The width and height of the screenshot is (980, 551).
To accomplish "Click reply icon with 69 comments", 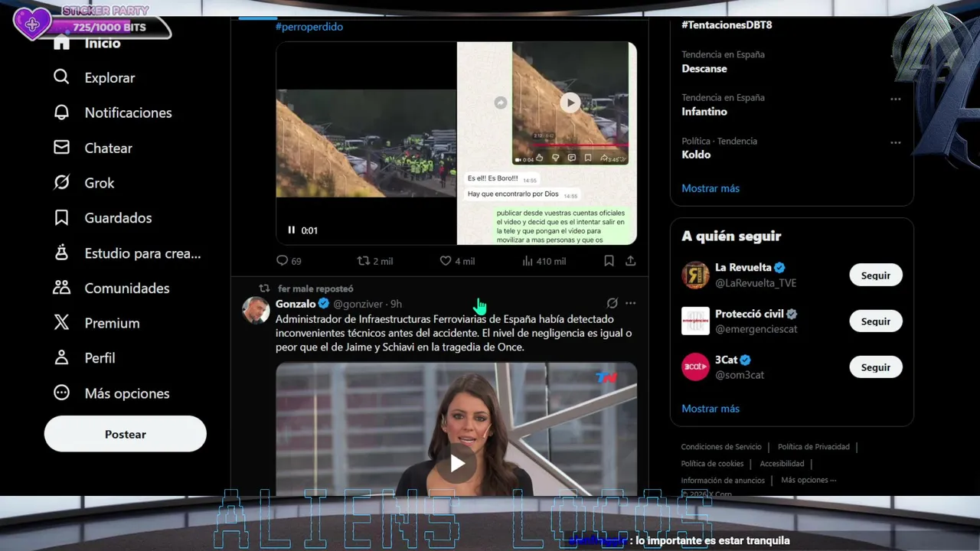I will 283,261.
